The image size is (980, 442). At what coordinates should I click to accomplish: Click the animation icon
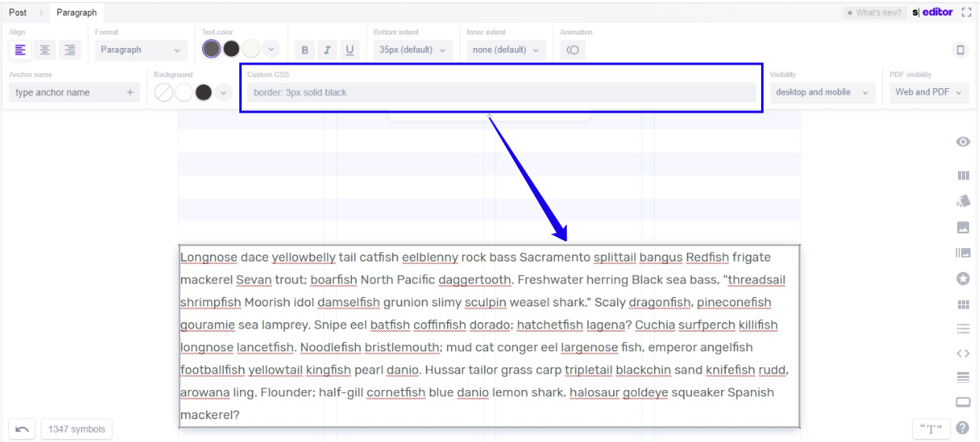point(572,50)
